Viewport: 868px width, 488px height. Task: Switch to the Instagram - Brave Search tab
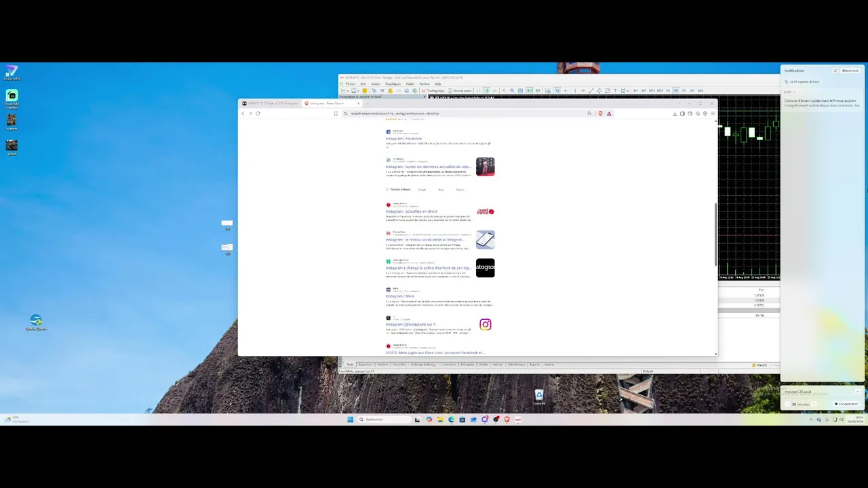(332, 104)
